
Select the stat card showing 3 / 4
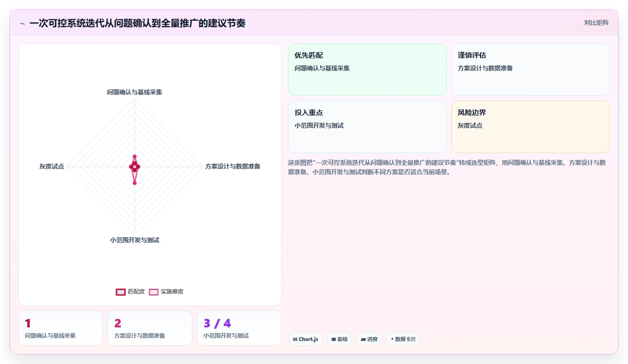[239, 328]
